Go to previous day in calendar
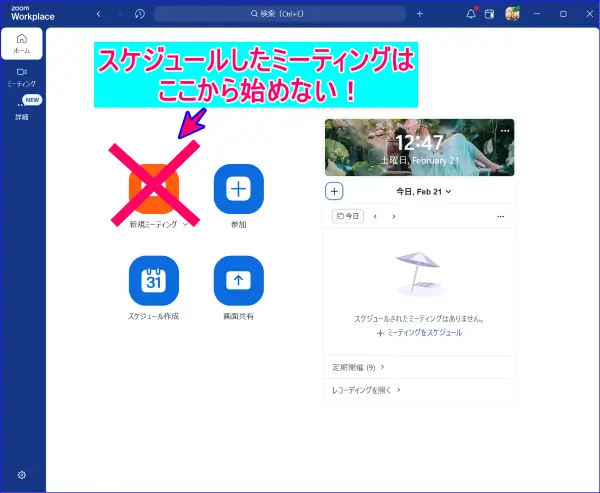 click(x=375, y=217)
